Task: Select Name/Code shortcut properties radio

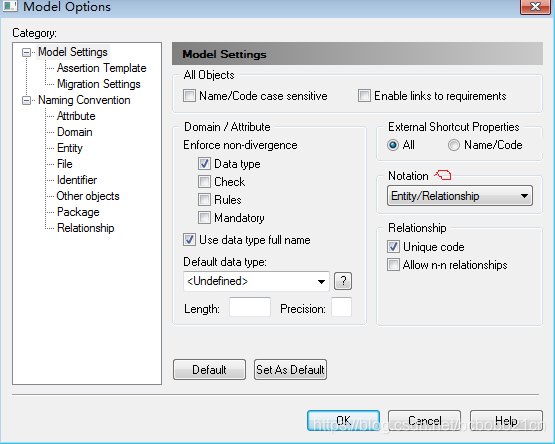Action: click(454, 145)
